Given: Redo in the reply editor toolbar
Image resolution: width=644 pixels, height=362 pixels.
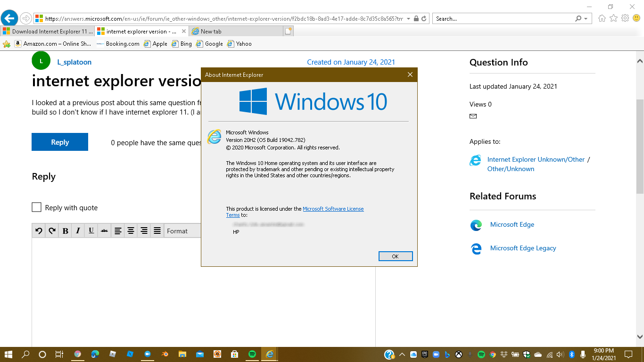Looking at the screenshot, I should [x=52, y=231].
